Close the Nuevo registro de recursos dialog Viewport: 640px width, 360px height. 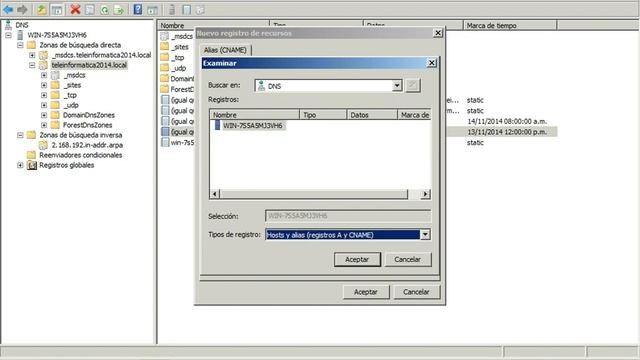438,33
